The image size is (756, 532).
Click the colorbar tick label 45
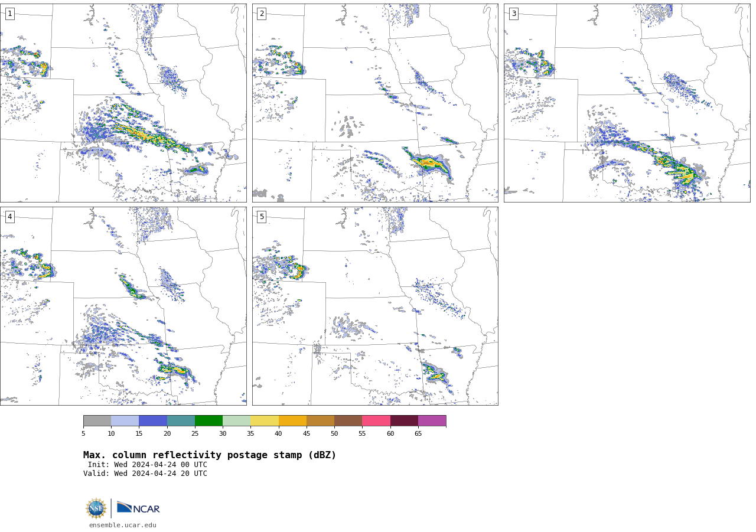[307, 434]
